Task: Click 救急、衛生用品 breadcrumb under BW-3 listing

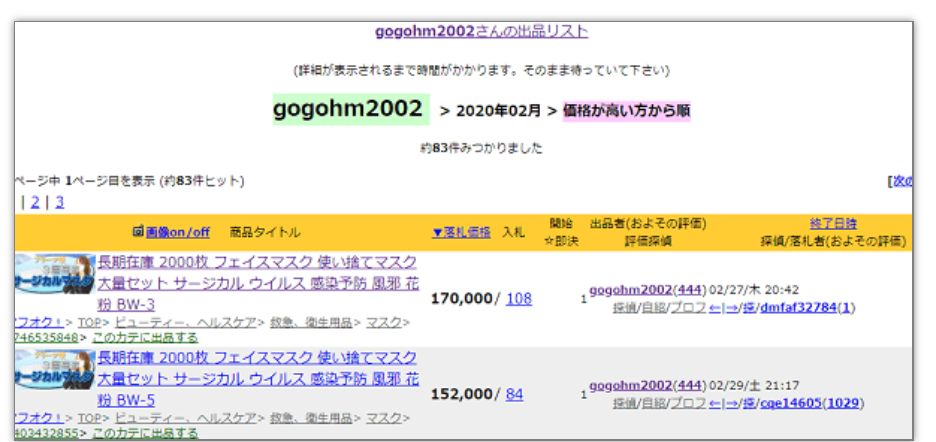Action: 310,323
